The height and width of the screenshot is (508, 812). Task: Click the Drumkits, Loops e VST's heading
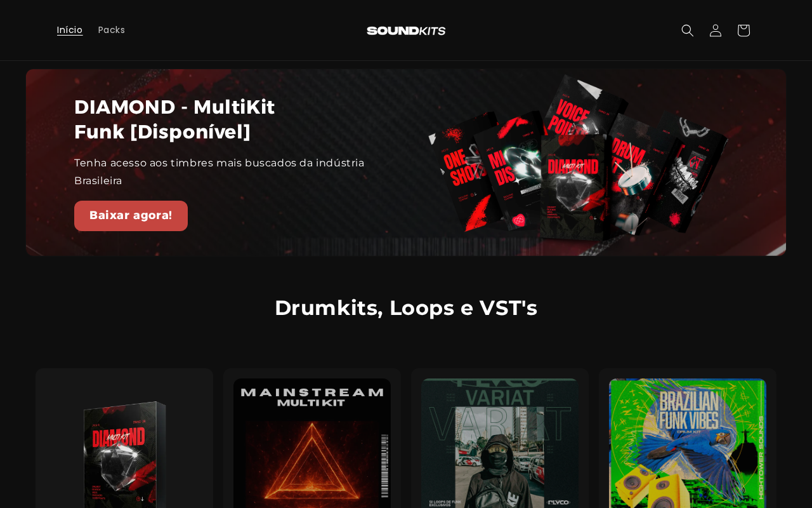[406, 308]
